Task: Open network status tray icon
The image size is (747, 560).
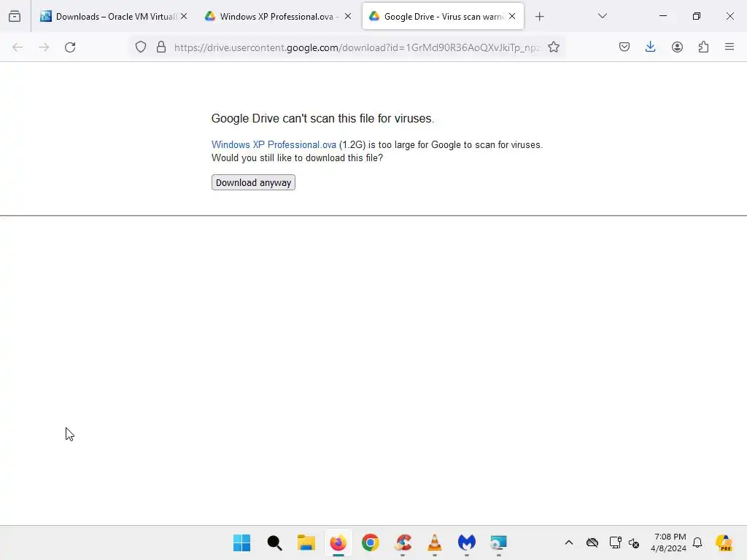Action: point(615,542)
